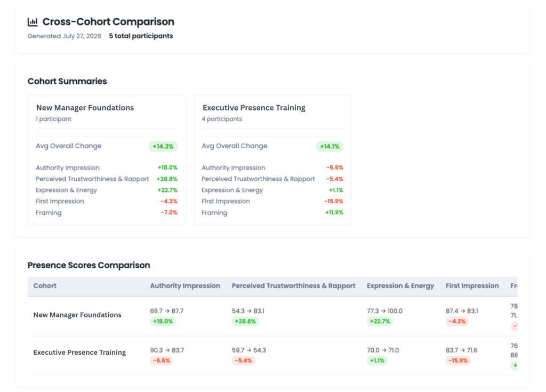Select the New Manager Foundations summary card title
The width and height of the screenshot is (546, 392).
point(85,108)
